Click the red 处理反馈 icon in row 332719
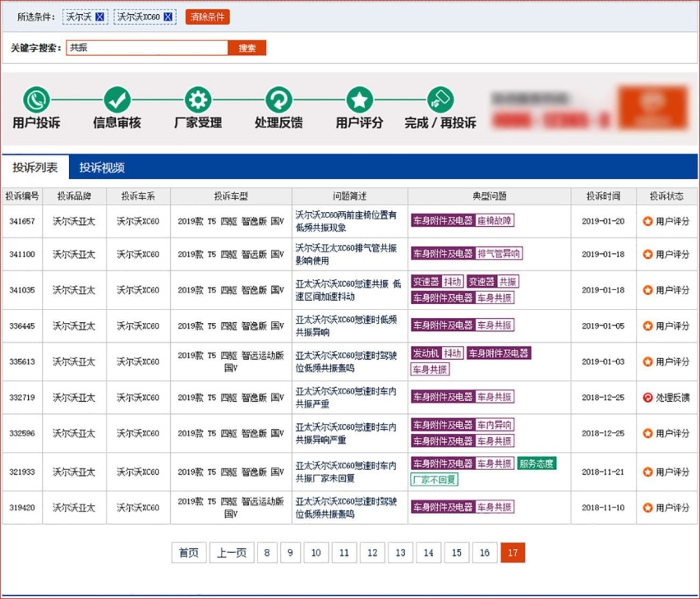The height and width of the screenshot is (599, 700). point(647,397)
